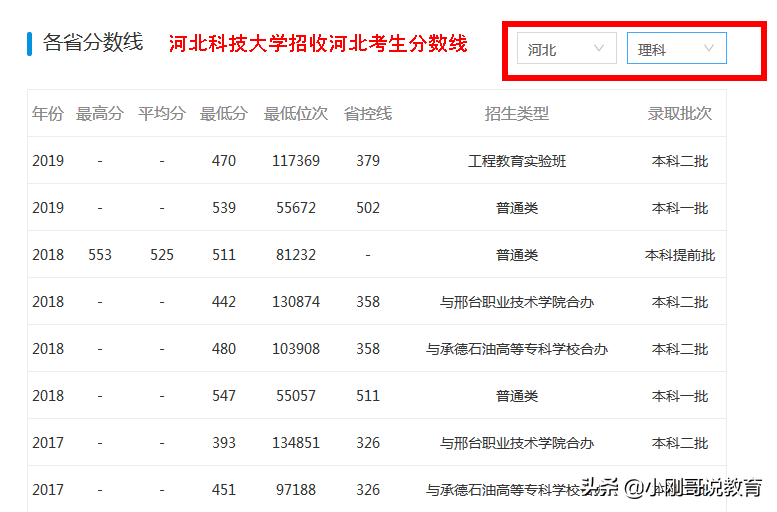The image size is (777, 512).
Task: Select 普通类 in the 本科提前批 row
Action: [516, 255]
